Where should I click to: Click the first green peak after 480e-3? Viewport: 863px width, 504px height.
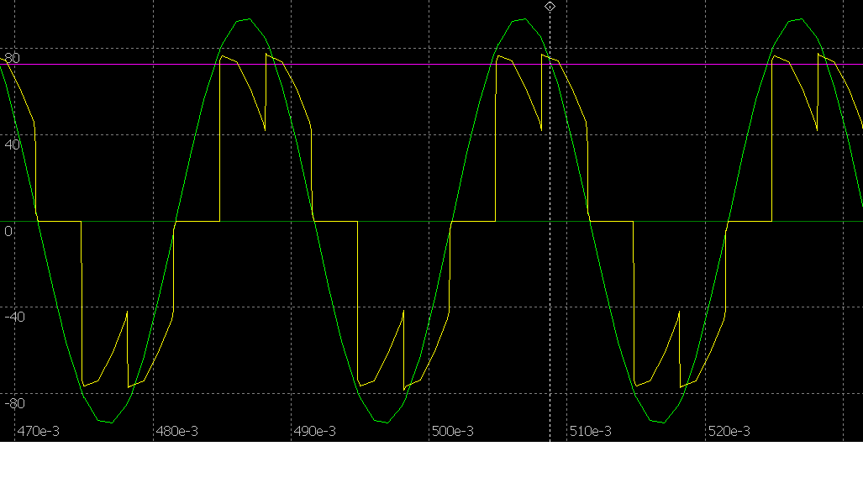(x=245, y=19)
